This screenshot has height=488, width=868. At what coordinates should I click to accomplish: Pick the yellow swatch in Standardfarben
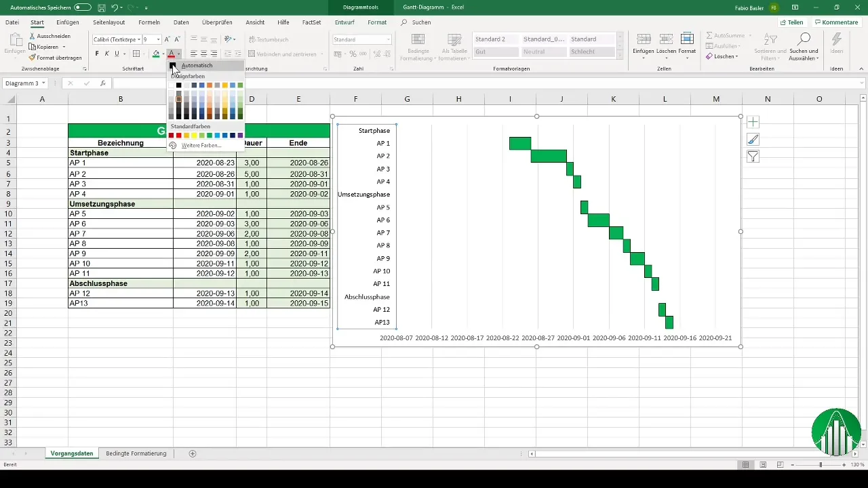tap(194, 136)
